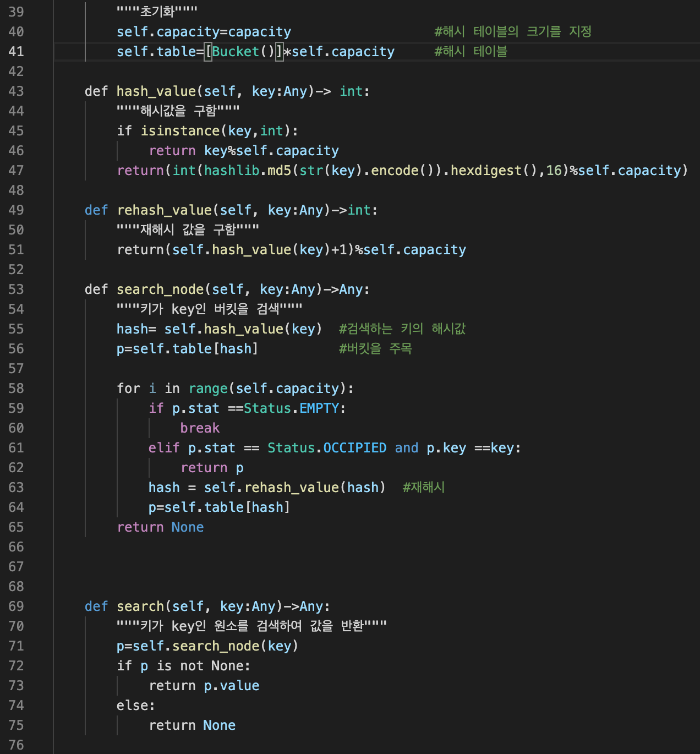
Task: Click comment "#해시 테이블의 크기를 지정"
Action: tap(513, 32)
